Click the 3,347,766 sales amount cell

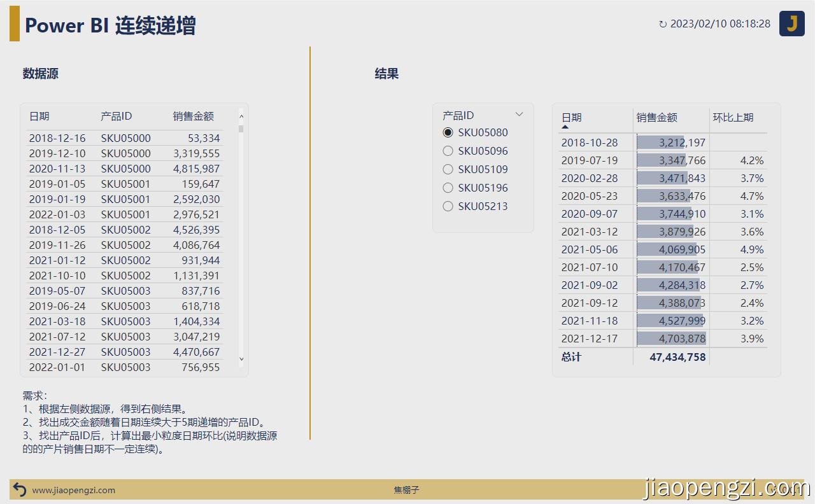click(671, 160)
